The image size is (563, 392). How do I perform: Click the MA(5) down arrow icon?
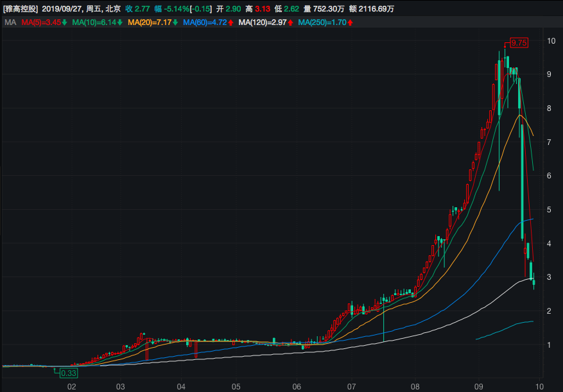coord(65,22)
